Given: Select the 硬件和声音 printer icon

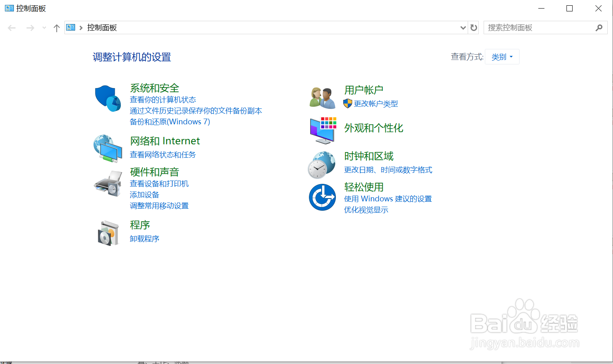Looking at the screenshot, I should click(107, 183).
